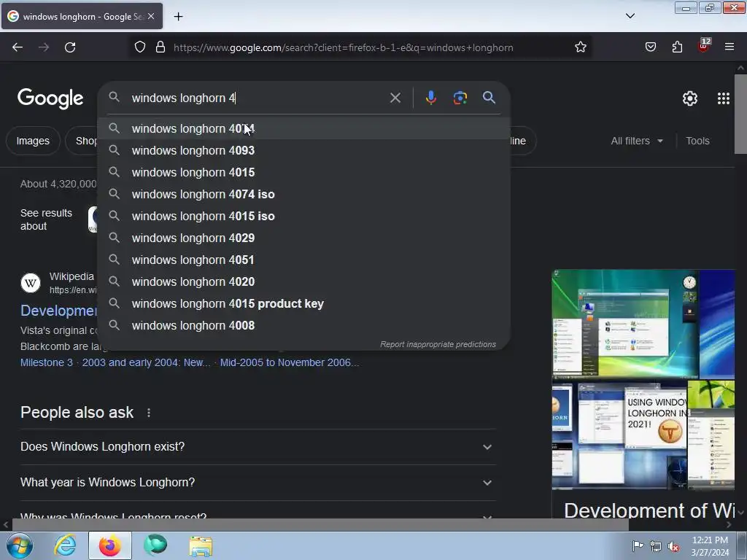The image size is (747, 560).
Task: Click the Action Center flag tray icon
Action: pyautogui.click(x=638, y=546)
